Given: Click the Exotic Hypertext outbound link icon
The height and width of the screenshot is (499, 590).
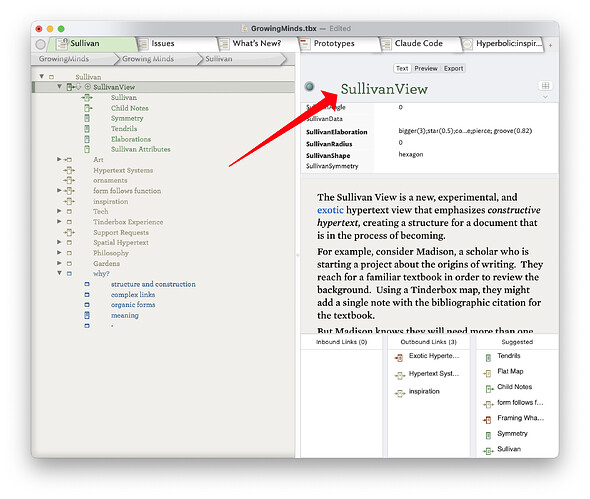Looking at the screenshot, I should [x=399, y=357].
